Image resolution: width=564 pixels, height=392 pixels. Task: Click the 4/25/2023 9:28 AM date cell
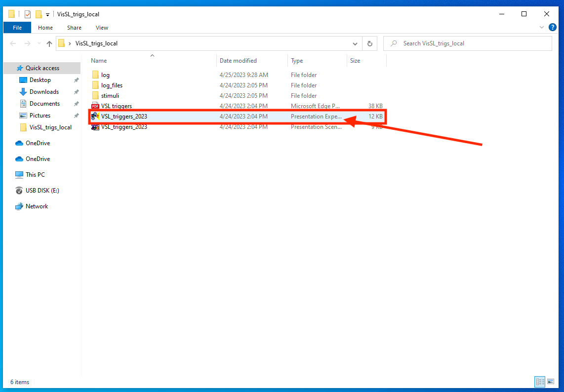click(244, 75)
